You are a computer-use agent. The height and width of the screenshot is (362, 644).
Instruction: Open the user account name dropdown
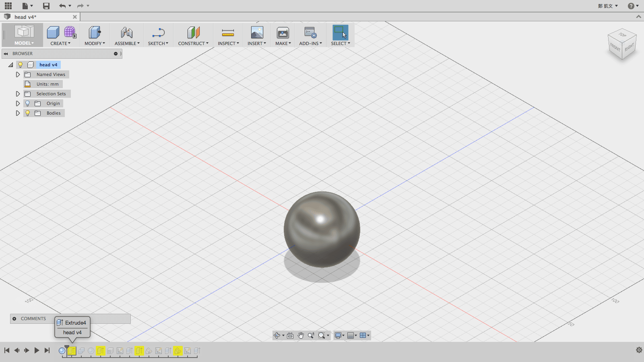coord(608,6)
